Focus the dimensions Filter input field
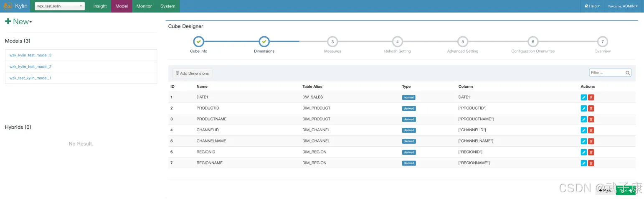This screenshot has height=199, width=644. click(x=607, y=73)
